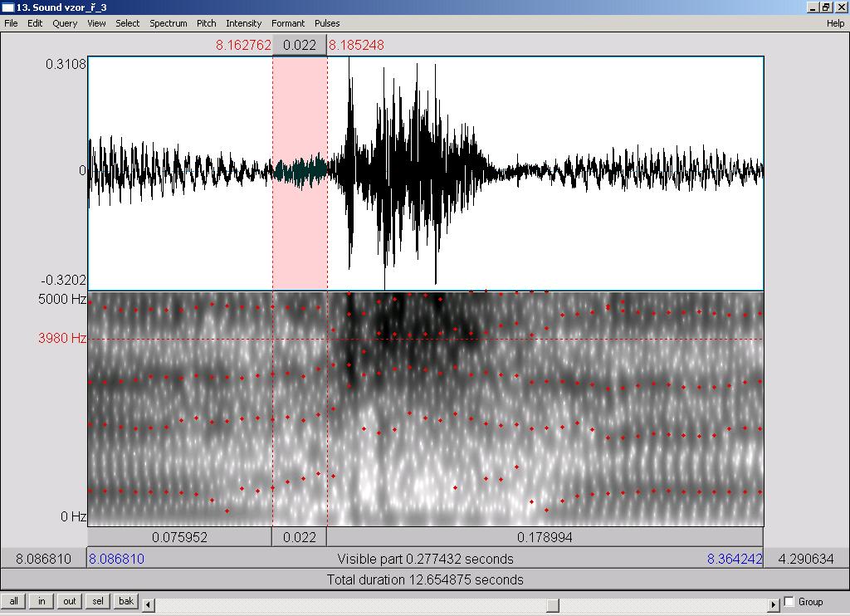
Task: Play the 0.022 selection bar above waveform
Action: (299, 45)
